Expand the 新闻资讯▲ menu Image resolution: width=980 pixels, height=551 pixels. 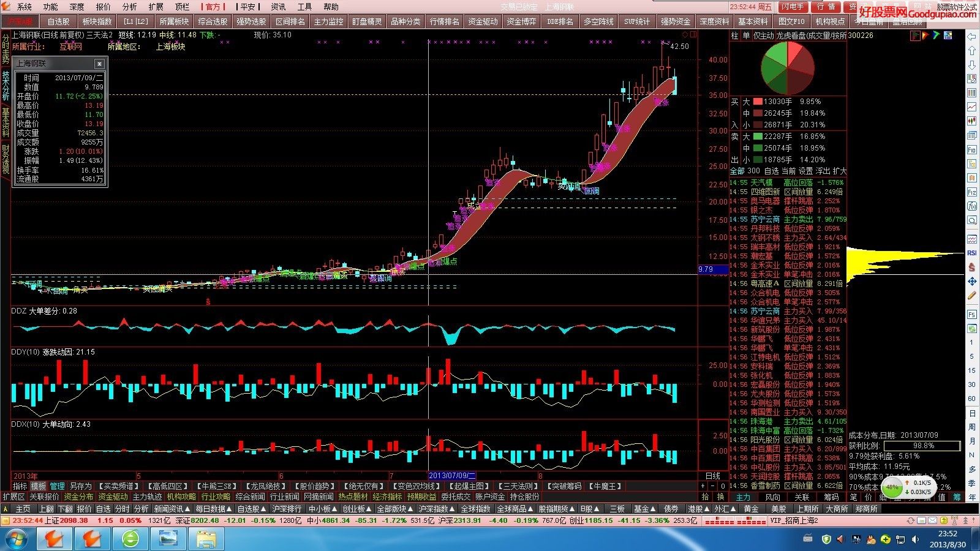pos(171,509)
